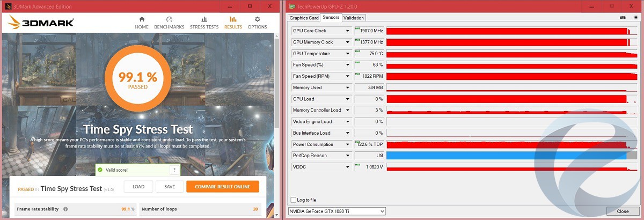
Task: Click the GPU Temperature red graph
Action: [511, 54]
